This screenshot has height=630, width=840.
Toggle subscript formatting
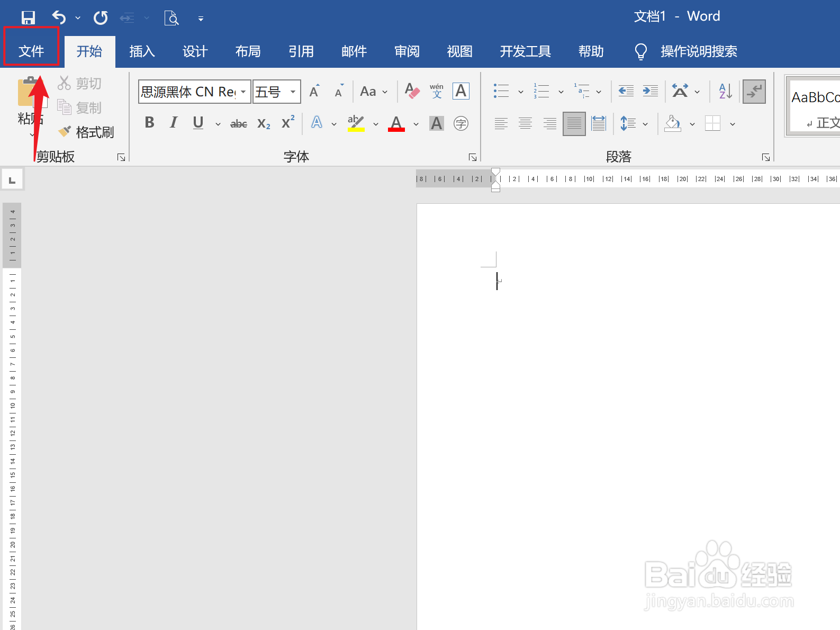point(264,124)
